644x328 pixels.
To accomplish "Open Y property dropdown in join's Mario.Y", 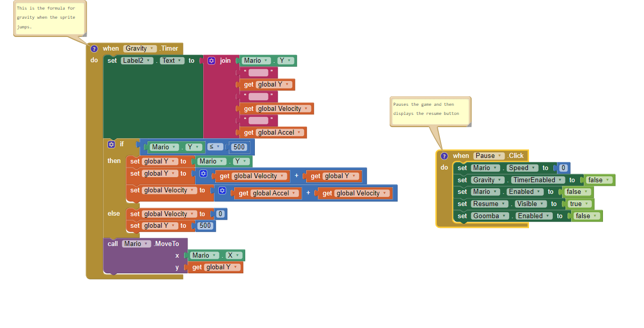I will pyautogui.click(x=285, y=61).
